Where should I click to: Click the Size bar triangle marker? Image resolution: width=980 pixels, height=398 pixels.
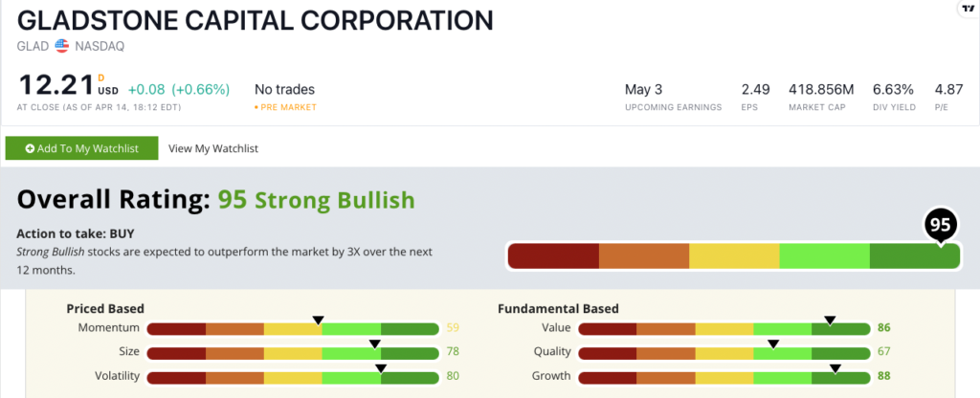pyautogui.click(x=374, y=343)
